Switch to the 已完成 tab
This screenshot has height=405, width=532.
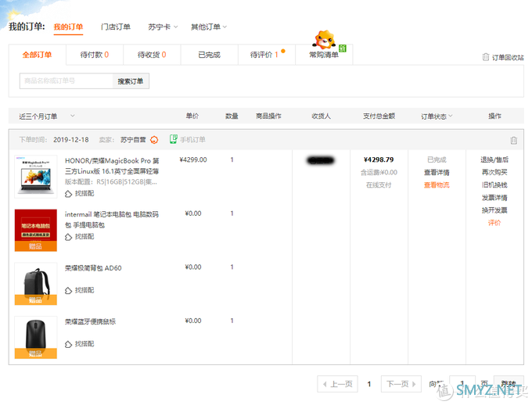(209, 55)
